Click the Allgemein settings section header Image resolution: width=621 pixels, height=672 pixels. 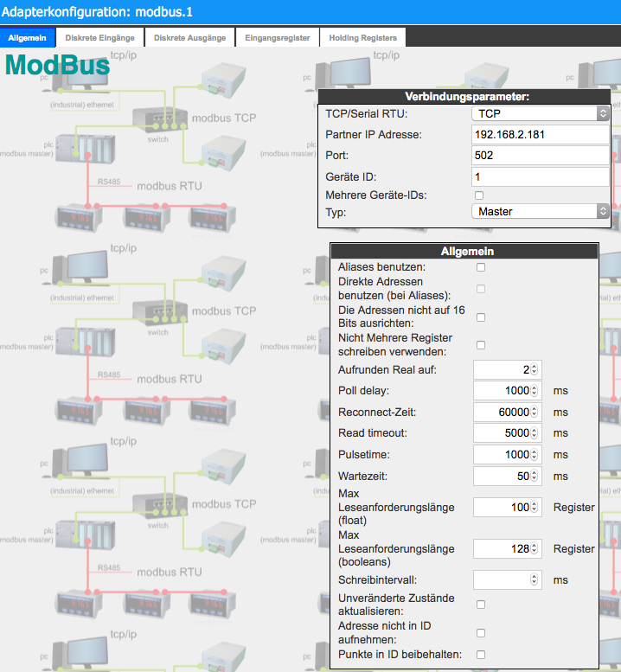click(464, 251)
